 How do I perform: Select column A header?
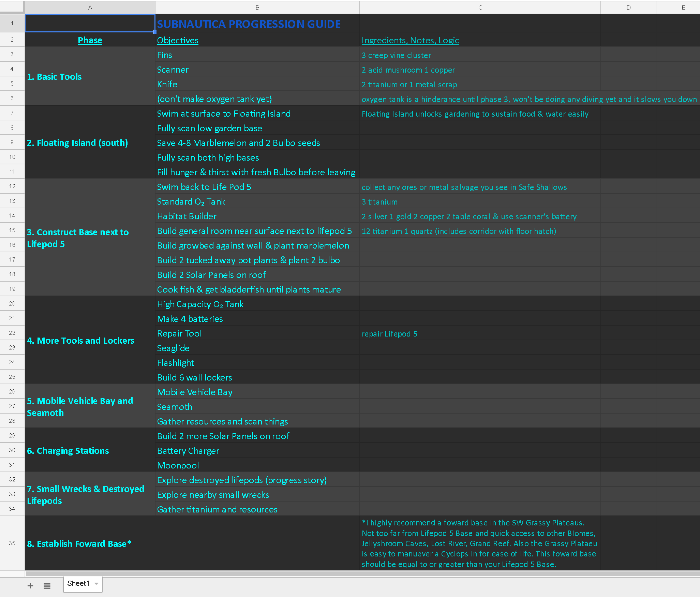click(90, 8)
